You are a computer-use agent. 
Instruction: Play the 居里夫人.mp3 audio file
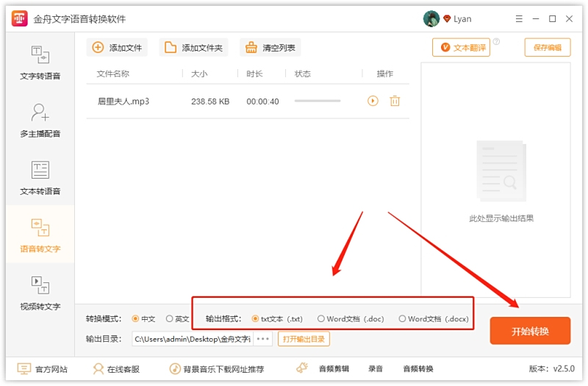pos(373,101)
